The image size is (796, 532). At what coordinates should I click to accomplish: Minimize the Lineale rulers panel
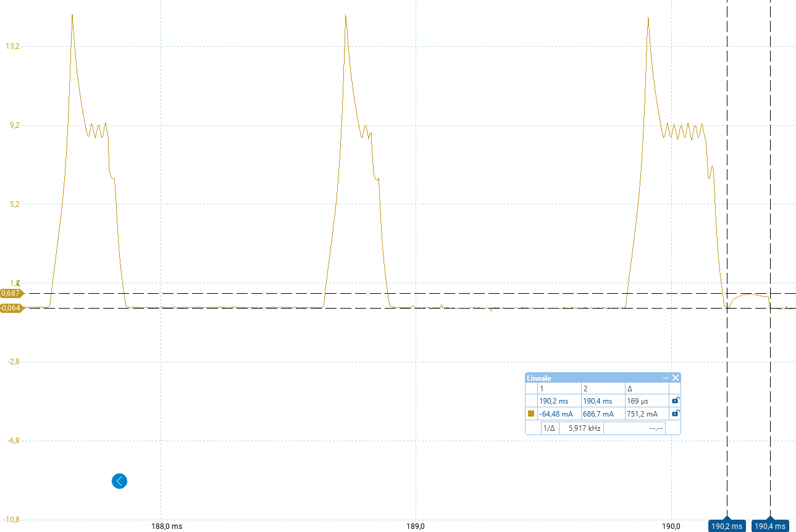point(666,378)
